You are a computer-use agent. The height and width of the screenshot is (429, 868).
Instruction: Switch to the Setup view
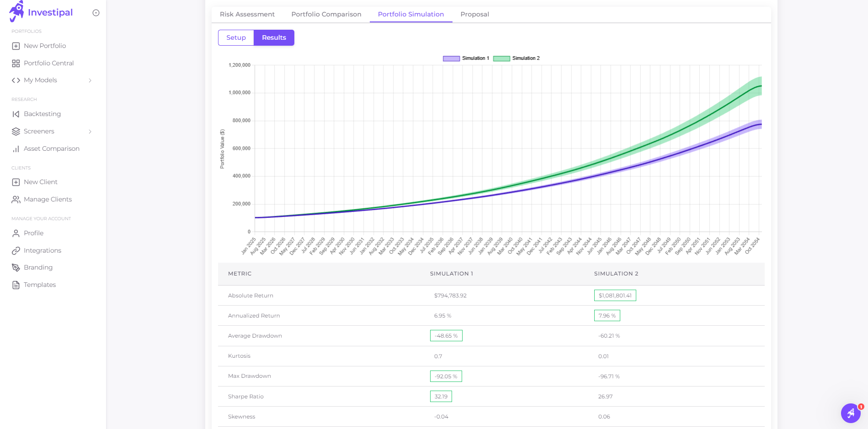click(x=236, y=37)
